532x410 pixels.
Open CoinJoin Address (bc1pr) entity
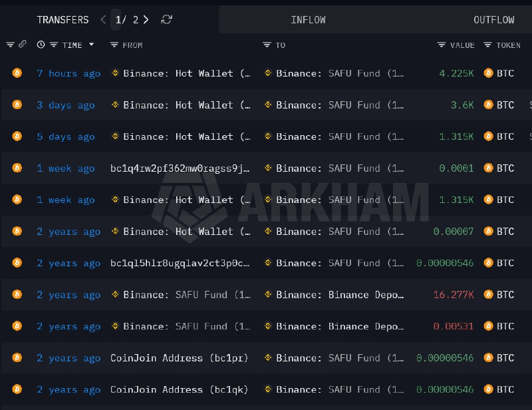179,358
